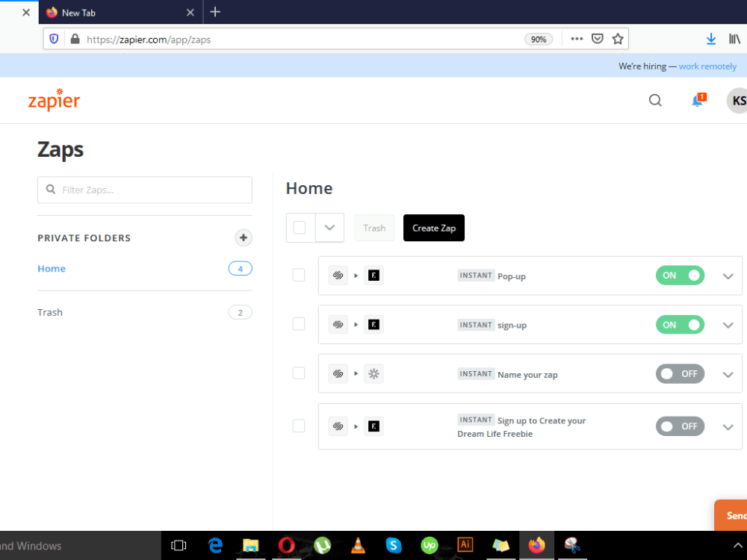
Task: Switch to the New Tab browser tab
Action: (119, 13)
